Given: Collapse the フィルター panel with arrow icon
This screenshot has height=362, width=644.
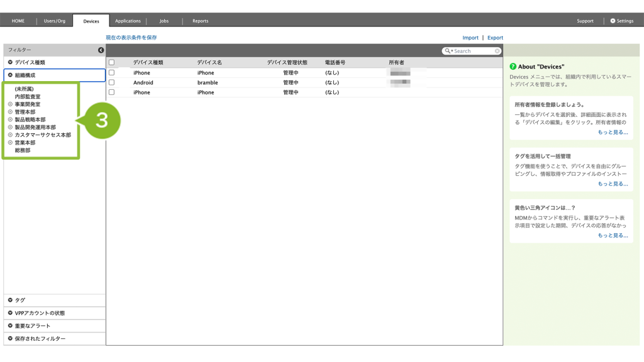Looking at the screenshot, I should point(101,50).
